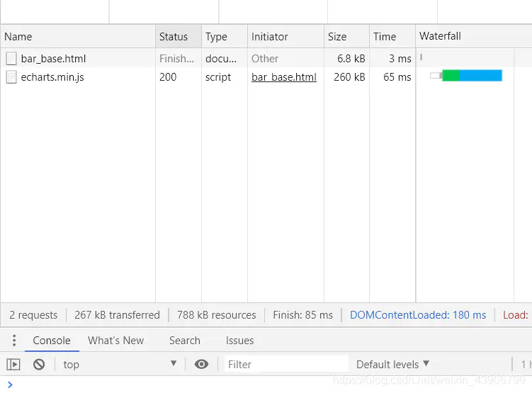Open the top context dropdown
Viewport: 532px width, 393px height.
point(119,364)
